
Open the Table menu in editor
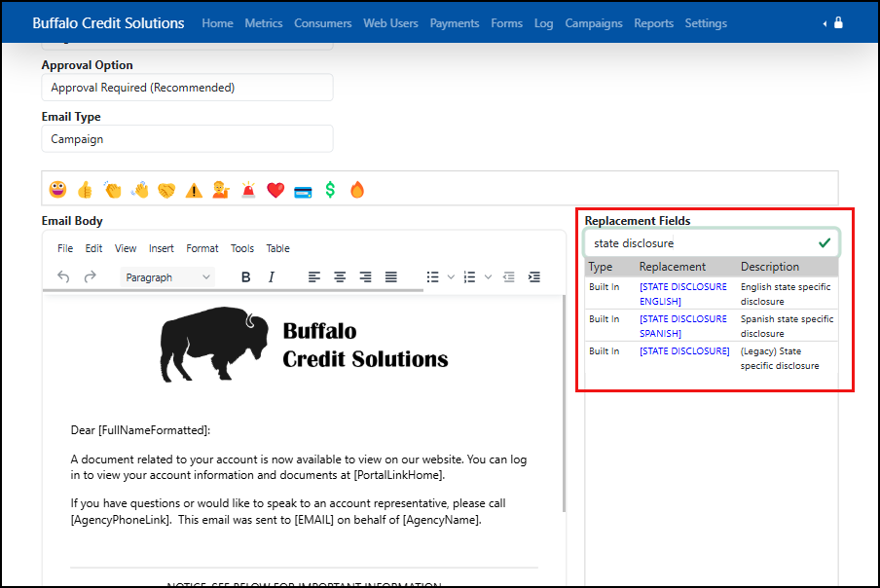click(x=277, y=248)
